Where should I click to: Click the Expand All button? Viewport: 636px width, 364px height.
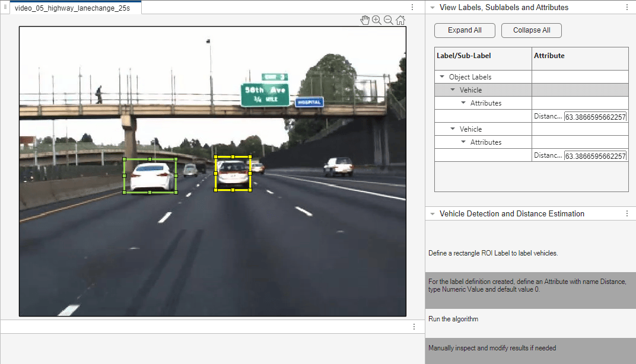pyautogui.click(x=465, y=30)
